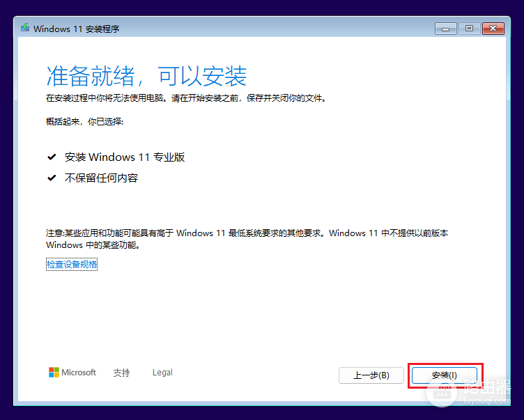Open the 支持 support link

[121, 373]
